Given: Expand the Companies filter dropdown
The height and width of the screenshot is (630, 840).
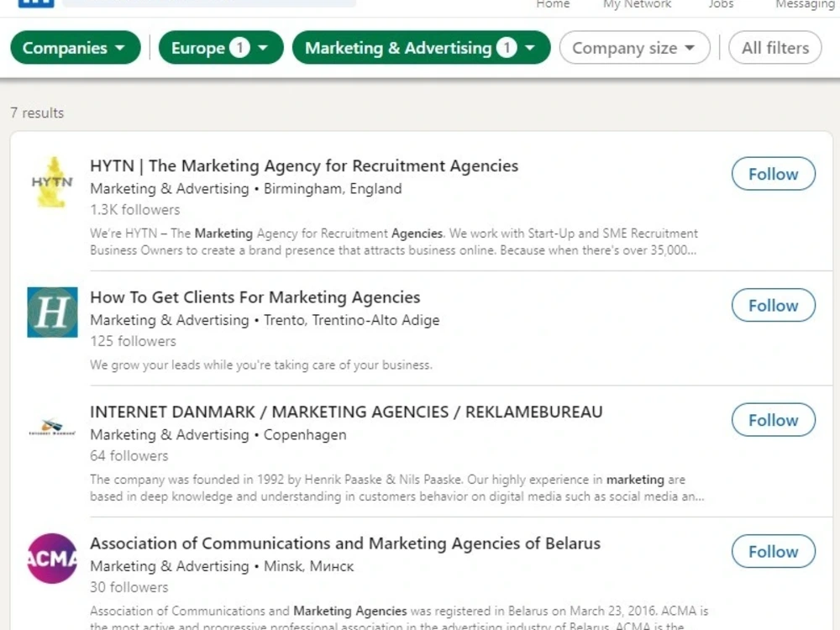Looking at the screenshot, I should (76, 48).
